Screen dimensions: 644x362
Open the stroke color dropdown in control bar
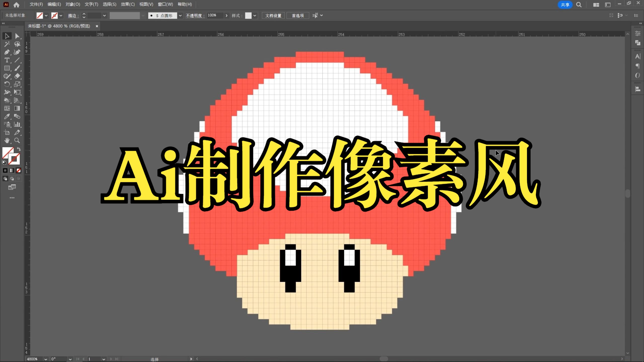pos(61,16)
